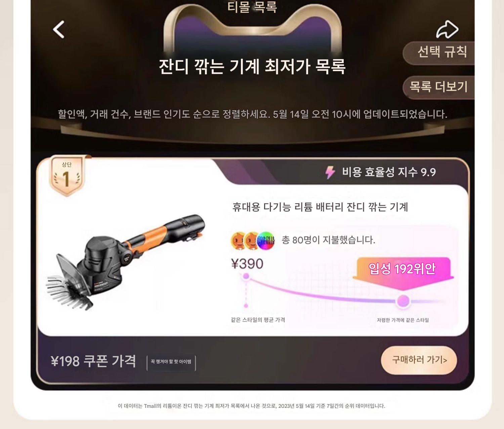Click the 총 80명이 지불했습니다 text
The width and height of the screenshot is (504, 429).
point(328,240)
